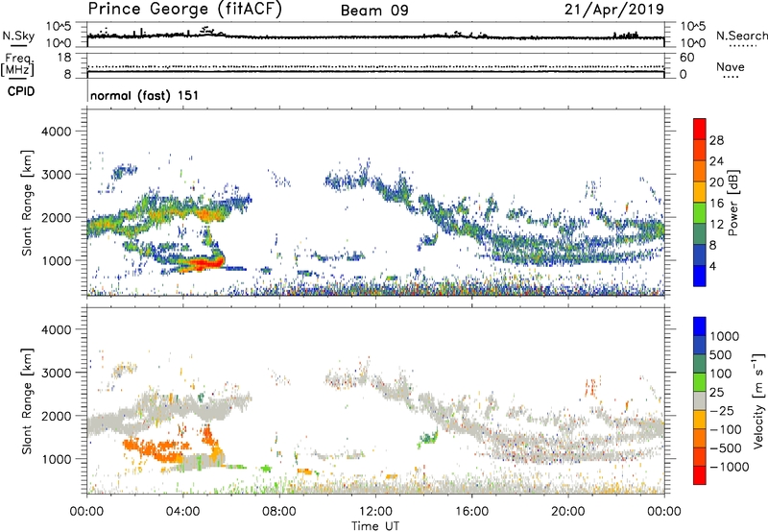Click the '20' label on power color bar
The height and width of the screenshot is (532, 768).
tap(716, 182)
